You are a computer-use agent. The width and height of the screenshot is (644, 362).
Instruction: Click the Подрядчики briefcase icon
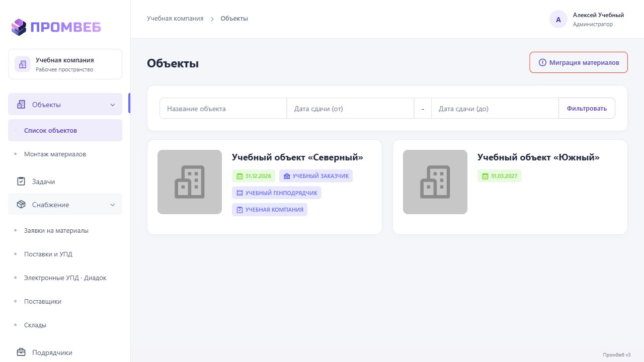21,352
